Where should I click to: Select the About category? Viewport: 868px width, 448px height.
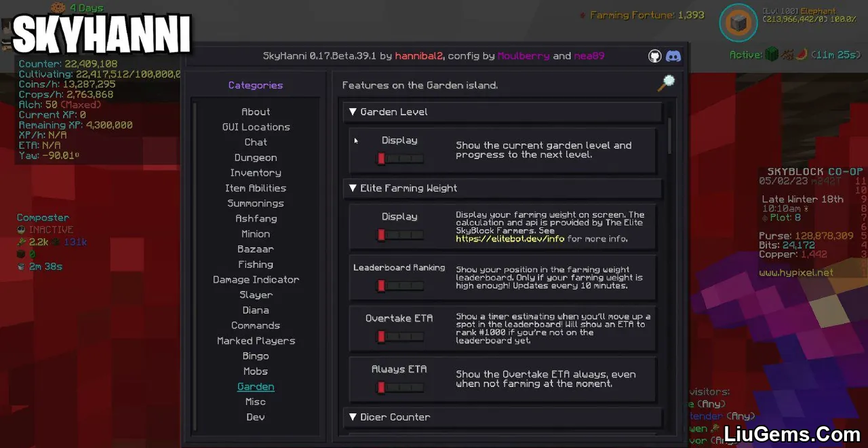[256, 112]
